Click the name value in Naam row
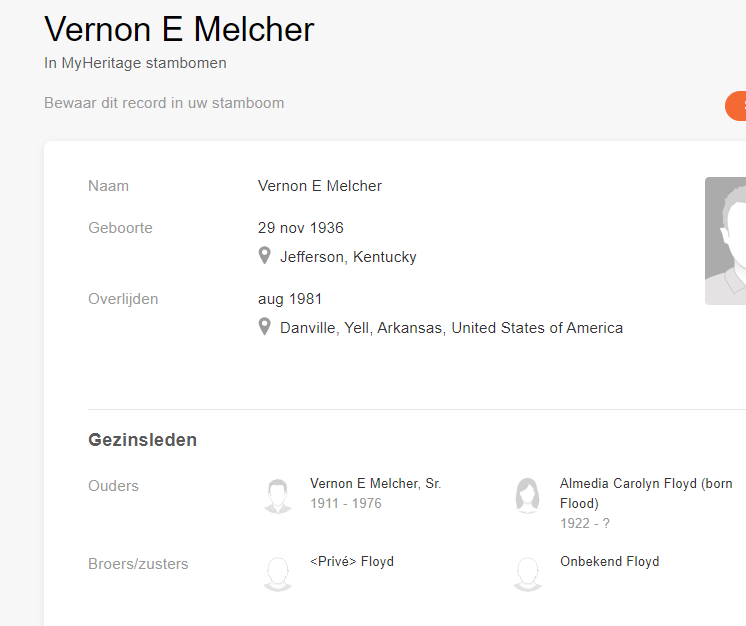746x626 pixels. point(319,186)
